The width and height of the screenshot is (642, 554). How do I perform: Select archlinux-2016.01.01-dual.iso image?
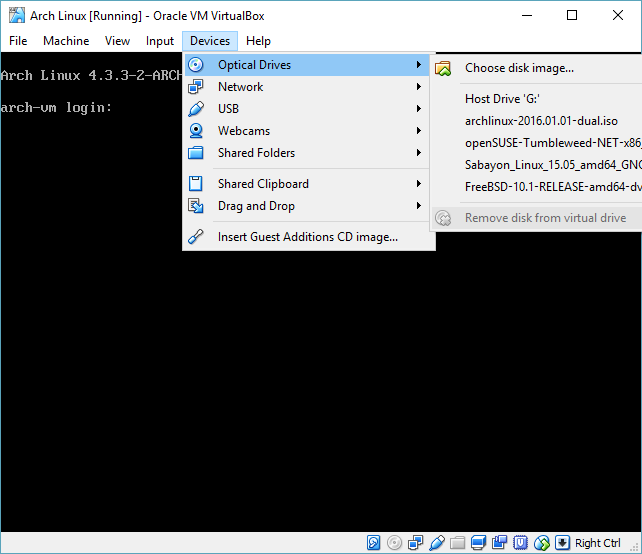tap(536, 121)
